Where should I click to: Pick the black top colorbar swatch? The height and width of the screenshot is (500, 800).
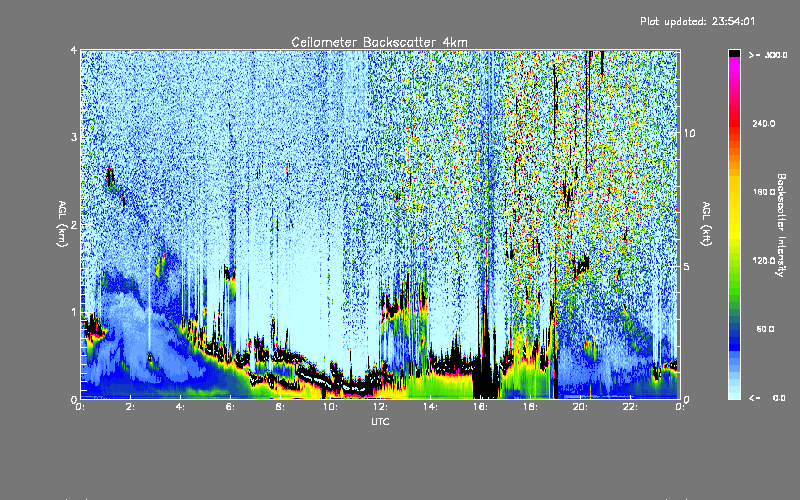pyautogui.click(x=734, y=53)
